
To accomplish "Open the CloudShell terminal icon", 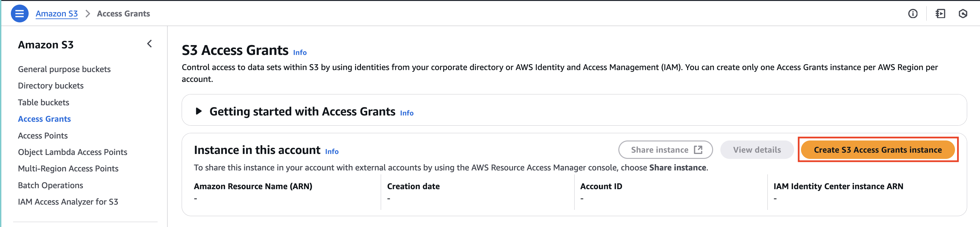I will tap(940, 14).
